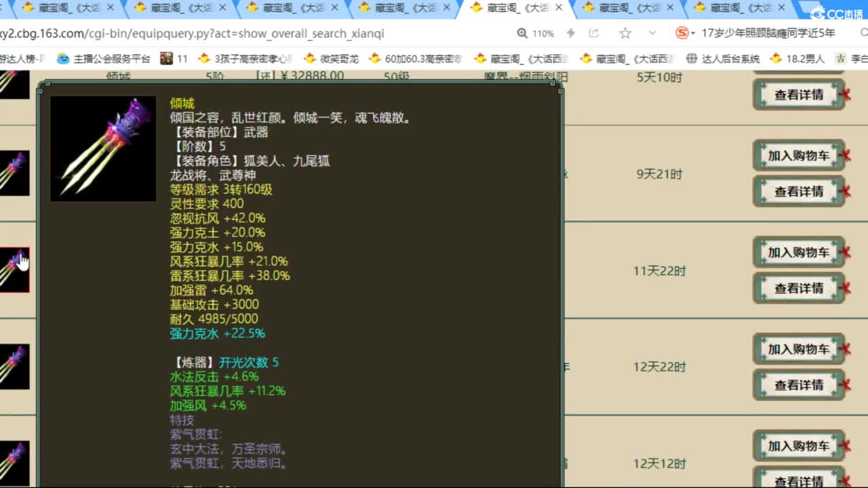Image resolution: width=868 pixels, height=488 pixels.
Task: Click the yellow item name 倾城 in tooltip
Action: point(182,103)
